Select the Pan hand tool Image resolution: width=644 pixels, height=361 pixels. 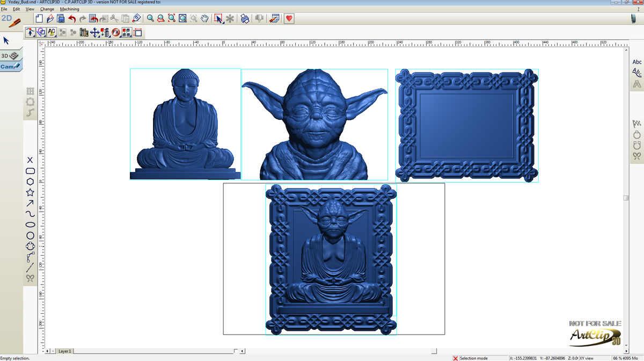pyautogui.click(x=204, y=18)
